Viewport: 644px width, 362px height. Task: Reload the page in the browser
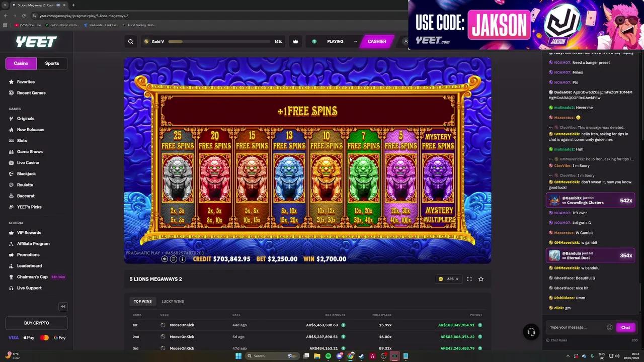click(x=23, y=16)
